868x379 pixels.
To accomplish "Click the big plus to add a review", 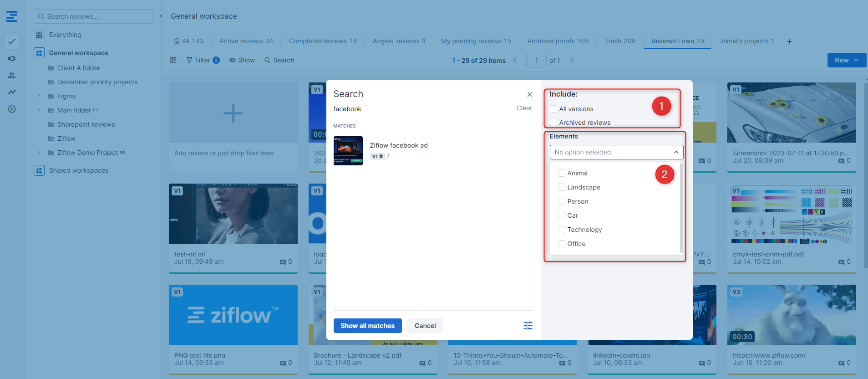I will 233,113.
